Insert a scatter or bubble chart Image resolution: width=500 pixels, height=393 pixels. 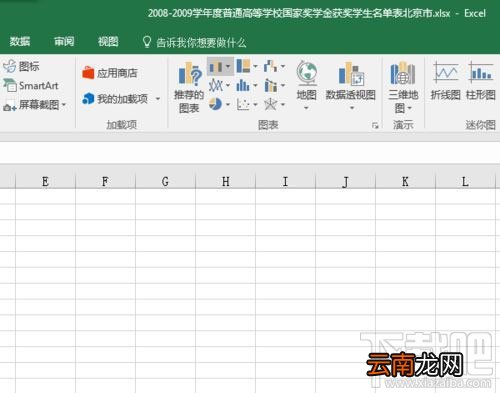click(x=243, y=105)
